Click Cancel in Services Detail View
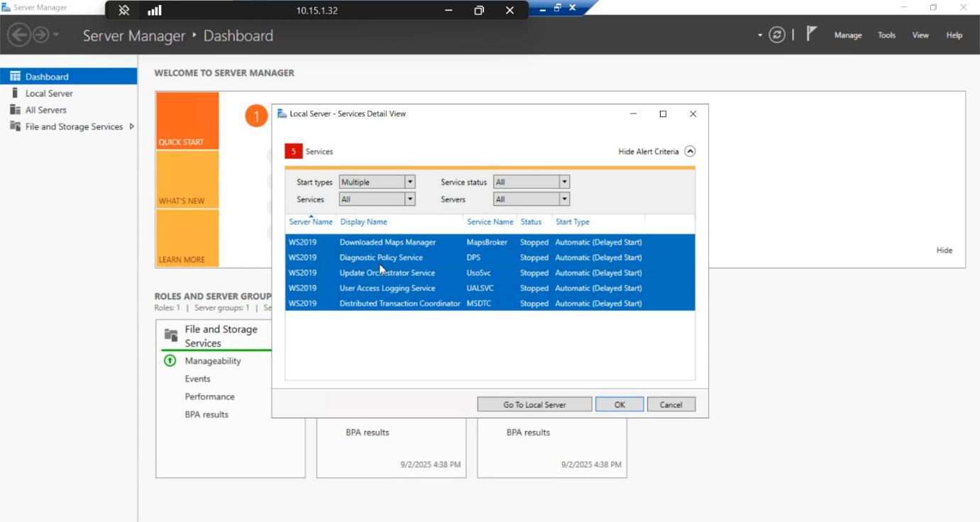This screenshot has width=980, height=522. point(671,404)
